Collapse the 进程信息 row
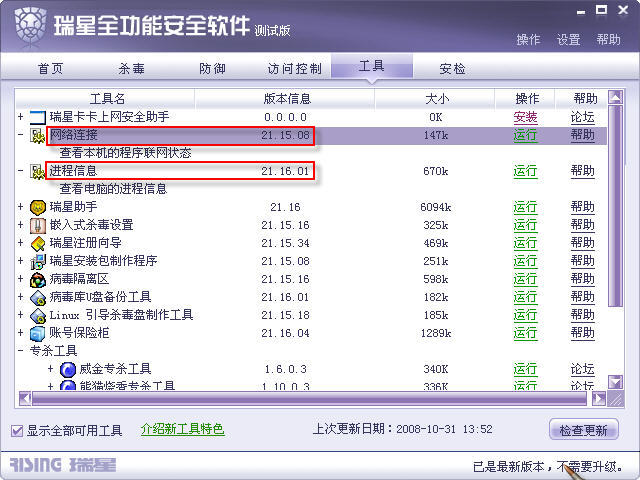The width and height of the screenshot is (640, 480). 20,170
